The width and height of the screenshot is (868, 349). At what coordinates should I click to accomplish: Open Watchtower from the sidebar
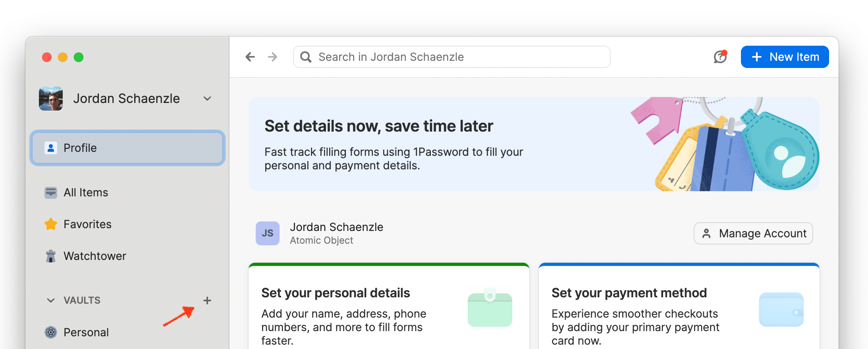(95, 256)
